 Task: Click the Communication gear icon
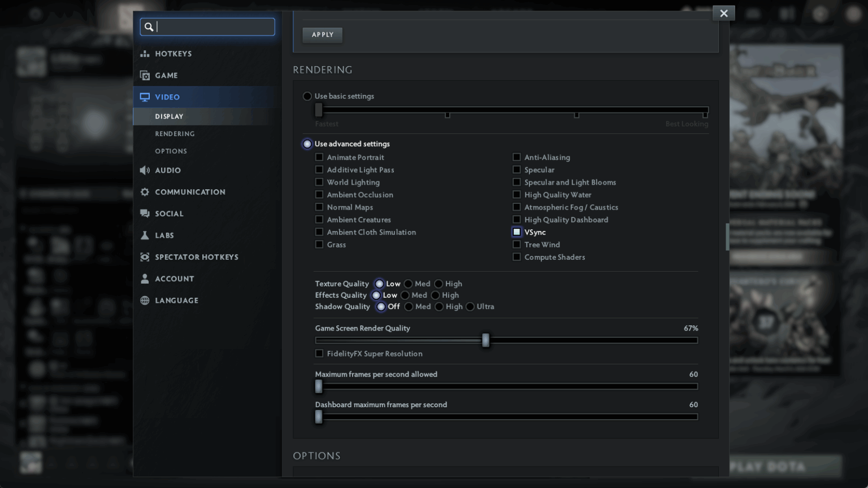(x=145, y=192)
